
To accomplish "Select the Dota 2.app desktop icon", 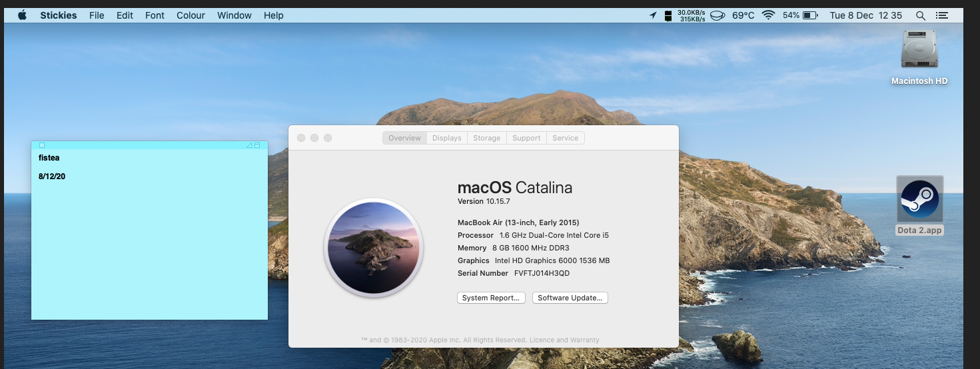I will click(x=920, y=199).
